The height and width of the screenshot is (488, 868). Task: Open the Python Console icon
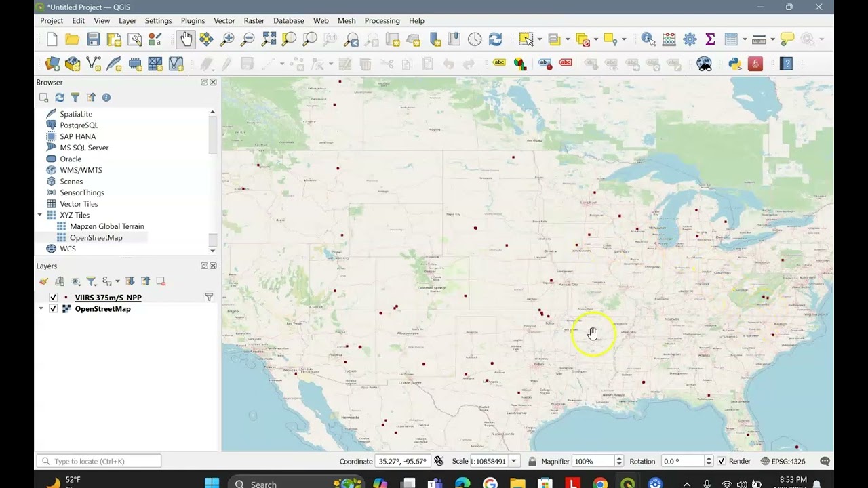tap(735, 64)
